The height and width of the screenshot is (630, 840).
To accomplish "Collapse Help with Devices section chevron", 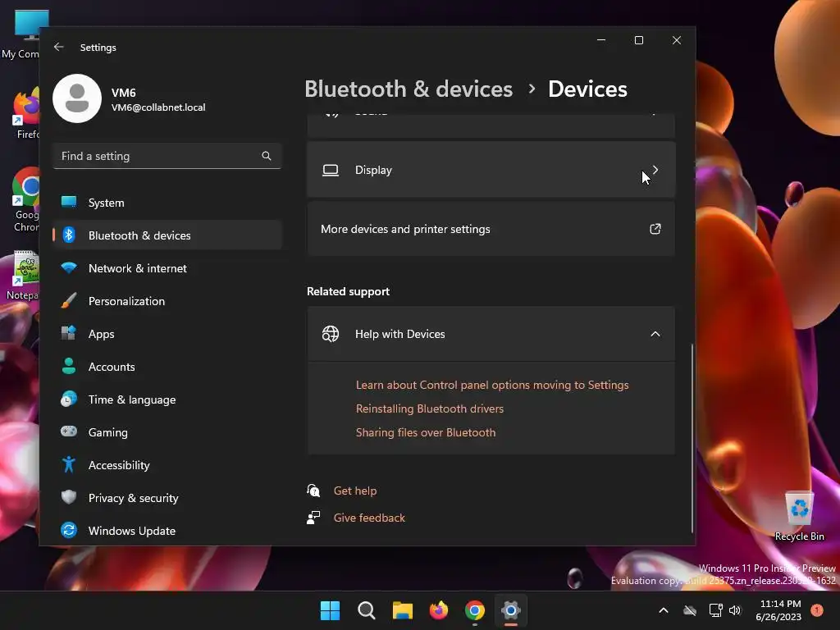I will (655, 334).
